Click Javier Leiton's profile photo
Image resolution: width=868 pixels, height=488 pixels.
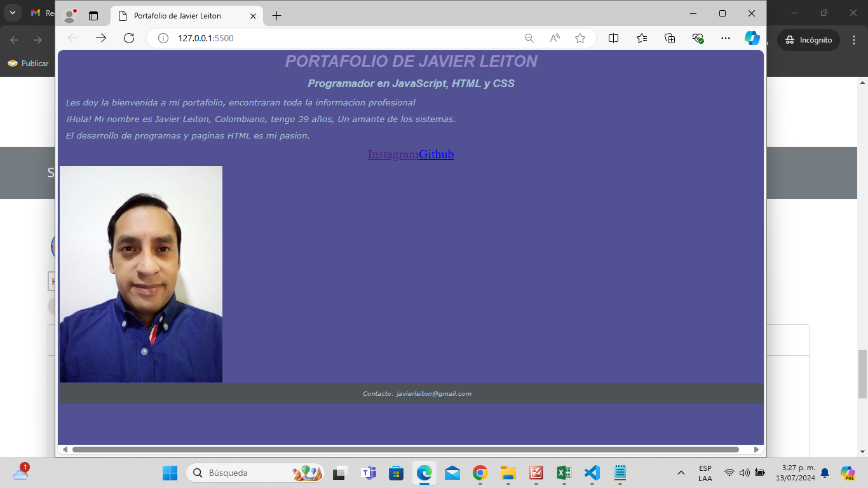click(x=141, y=274)
